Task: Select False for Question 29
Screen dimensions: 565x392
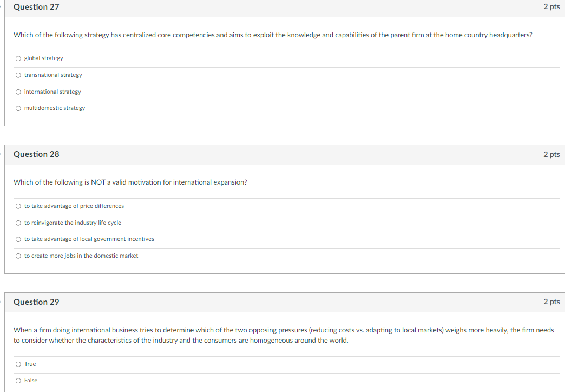Action: coord(18,380)
